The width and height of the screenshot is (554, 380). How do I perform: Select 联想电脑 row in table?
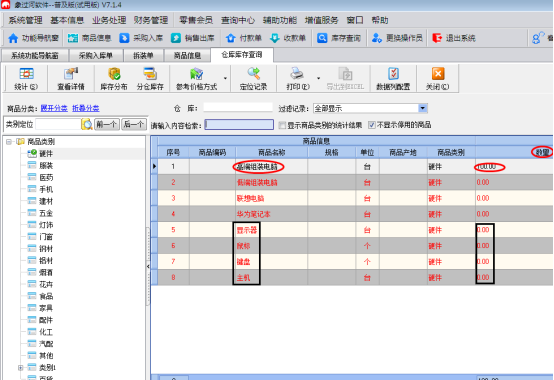coord(352,198)
